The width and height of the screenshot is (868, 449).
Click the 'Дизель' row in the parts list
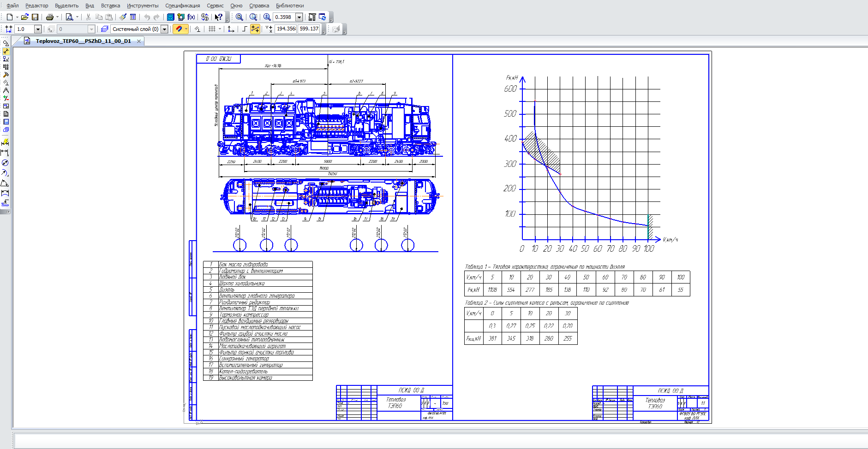[x=257, y=289]
